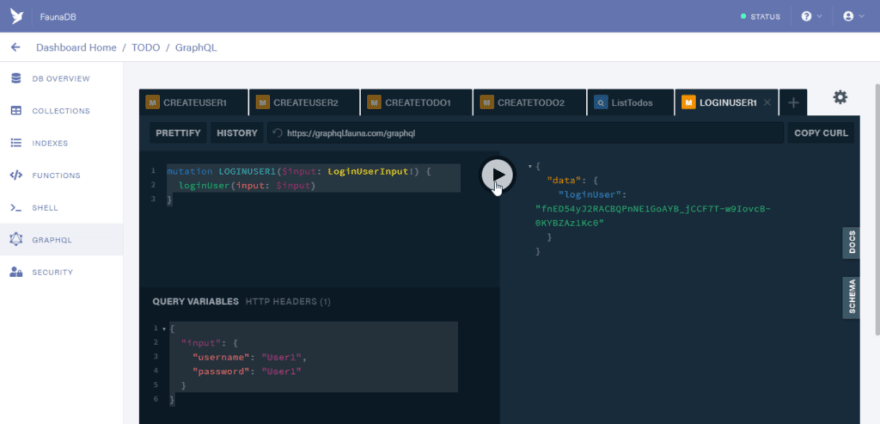Switch to the CREATEUSER2 tab
The width and height of the screenshot is (880, 424).
(x=305, y=103)
